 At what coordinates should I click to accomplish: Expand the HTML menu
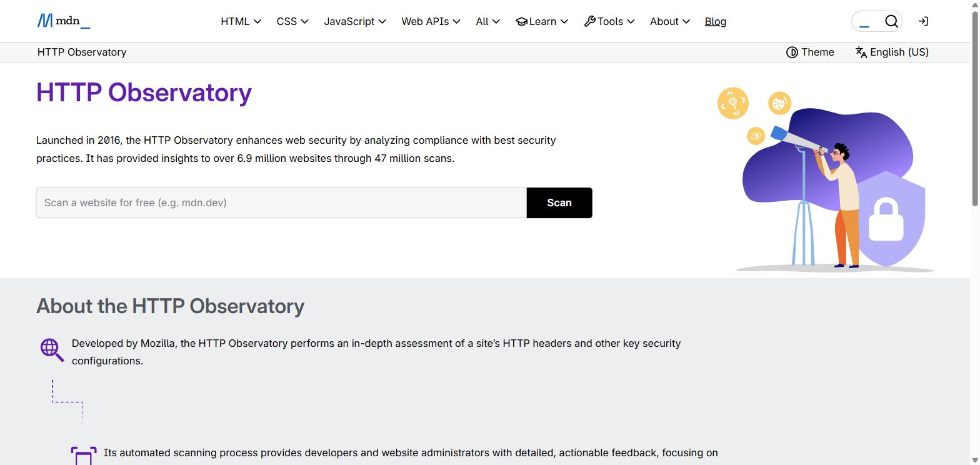(x=241, y=21)
